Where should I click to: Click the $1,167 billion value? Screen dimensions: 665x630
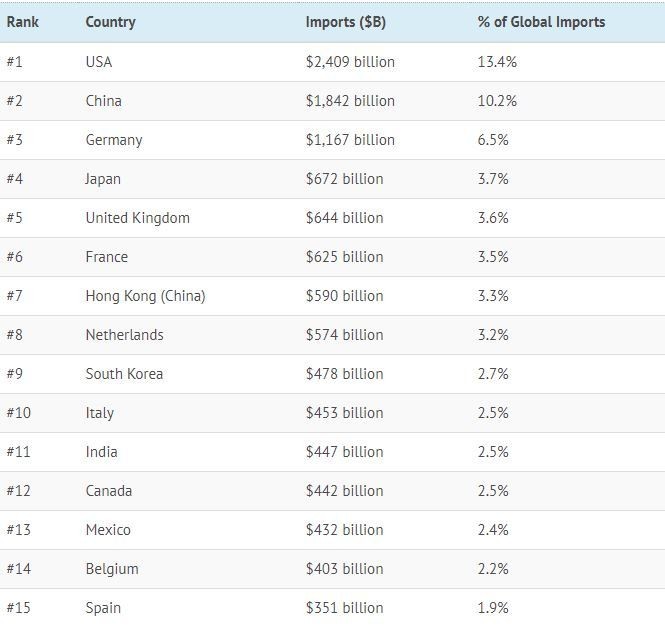(x=350, y=140)
